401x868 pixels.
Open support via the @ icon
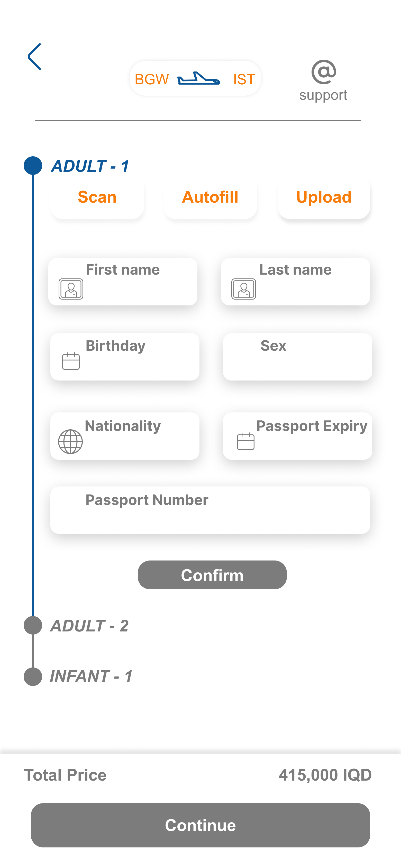click(x=323, y=73)
